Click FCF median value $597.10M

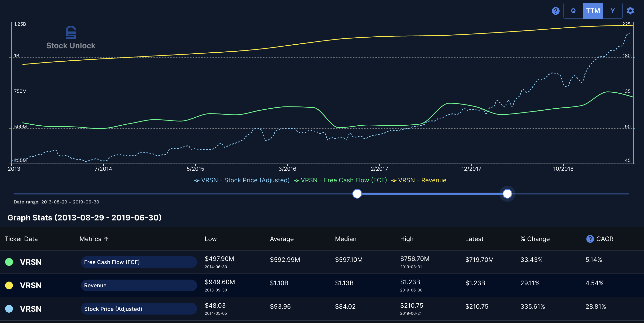pyautogui.click(x=349, y=259)
